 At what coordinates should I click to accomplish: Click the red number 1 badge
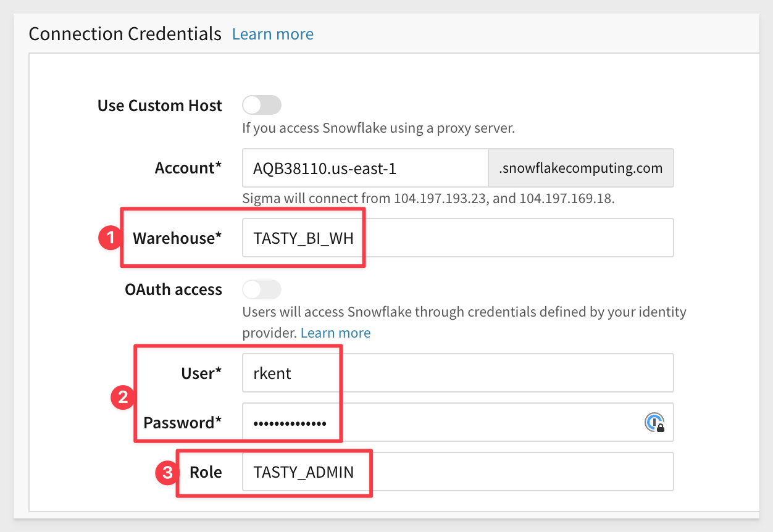click(x=109, y=238)
